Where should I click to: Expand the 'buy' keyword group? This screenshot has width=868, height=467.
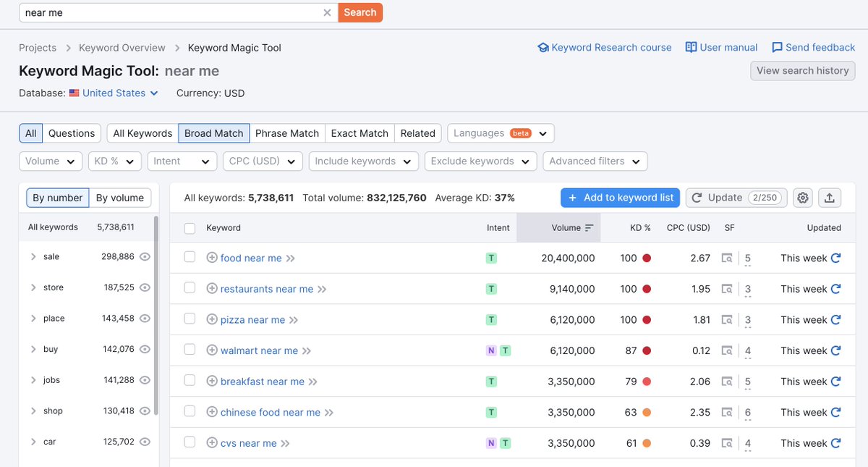33,349
